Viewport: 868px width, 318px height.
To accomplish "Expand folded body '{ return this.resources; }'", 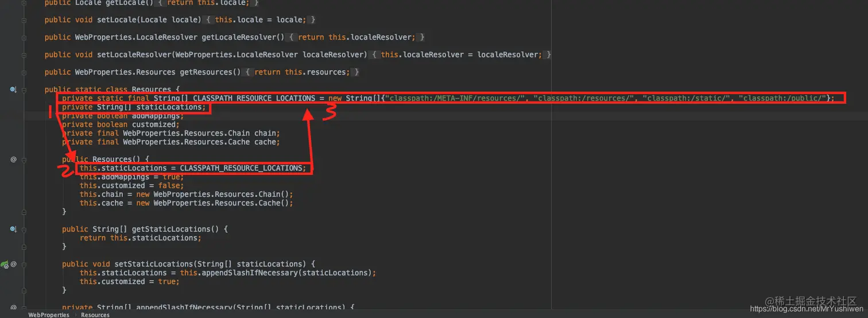I will 302,72.
